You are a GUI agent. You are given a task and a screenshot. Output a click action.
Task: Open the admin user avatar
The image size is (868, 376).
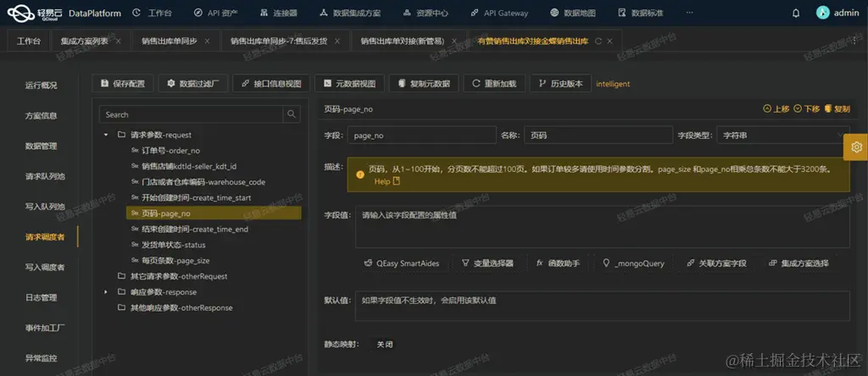[x=822, y=13]
